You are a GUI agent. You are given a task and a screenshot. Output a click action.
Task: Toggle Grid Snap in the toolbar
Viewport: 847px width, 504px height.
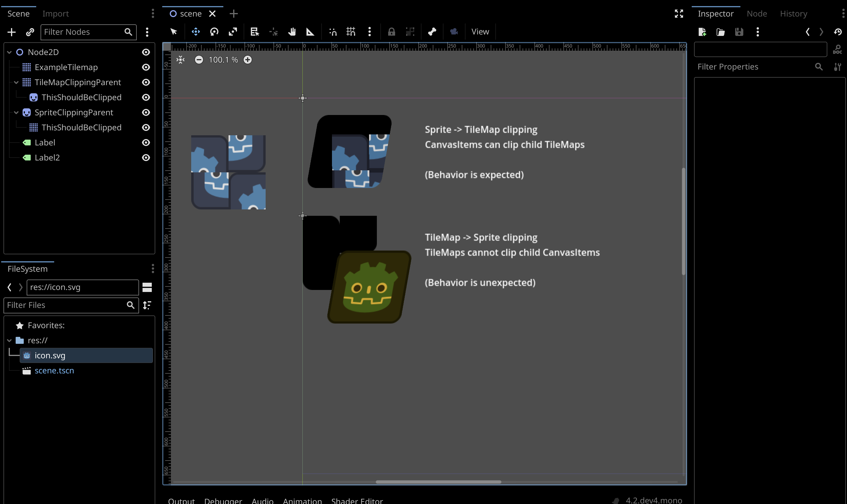click(x=351, y=32)
